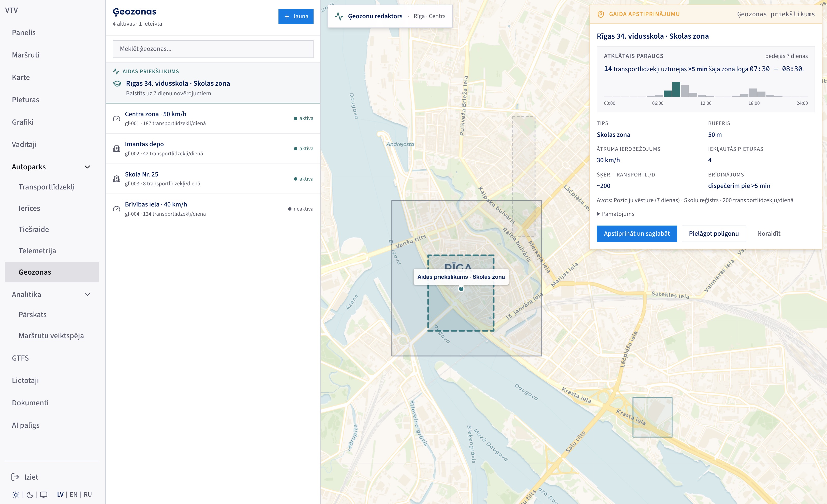Click the 30 km/h speed limit value
The width and height of the screenshot is (827, 504).
[608, 160]
